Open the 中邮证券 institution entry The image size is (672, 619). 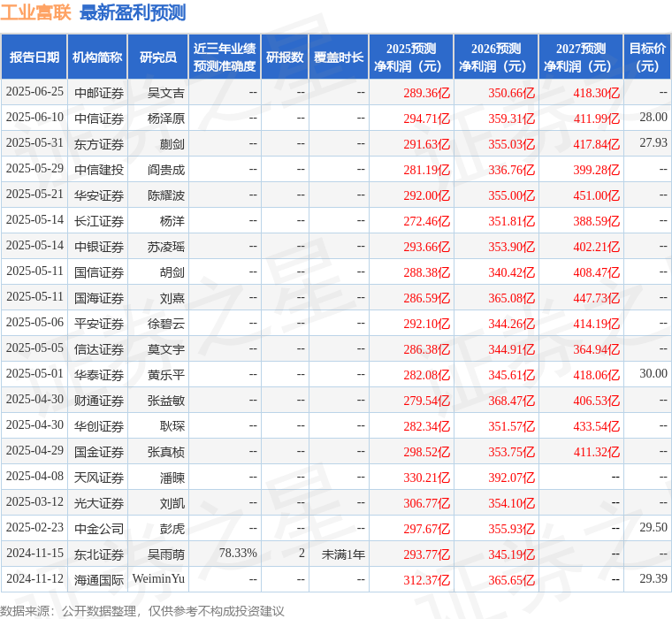tap(99, 93)
